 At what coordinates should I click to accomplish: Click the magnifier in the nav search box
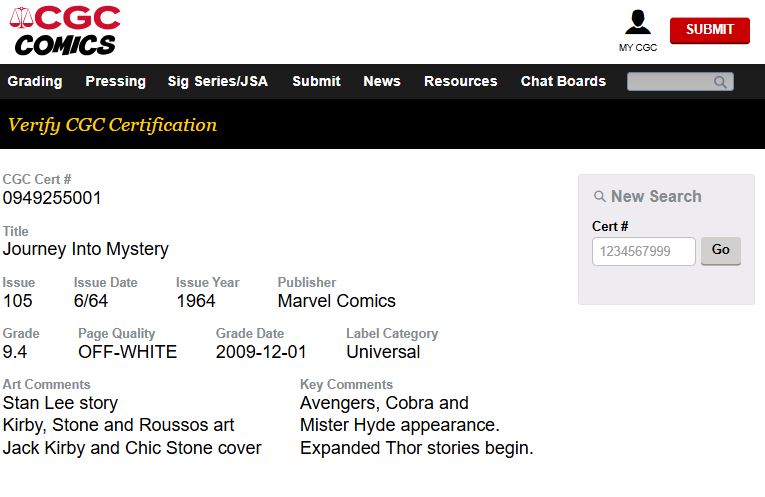[x=720, y=82]
